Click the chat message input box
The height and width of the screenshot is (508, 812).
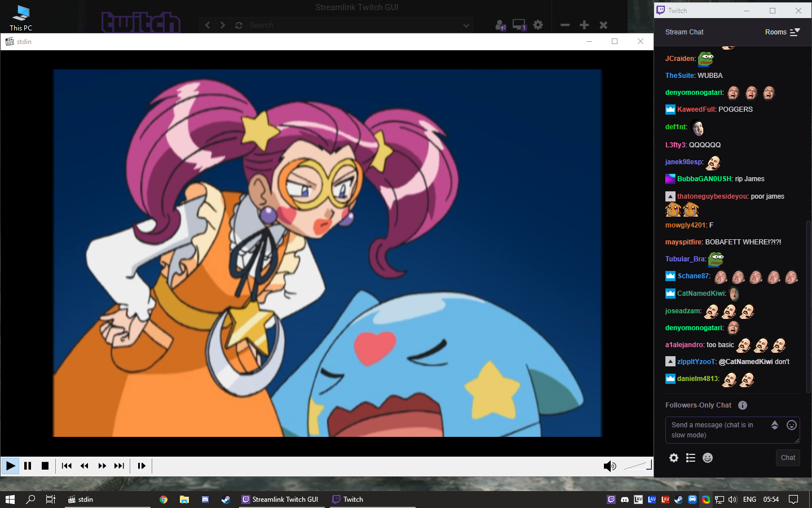[x=732, y=430]
